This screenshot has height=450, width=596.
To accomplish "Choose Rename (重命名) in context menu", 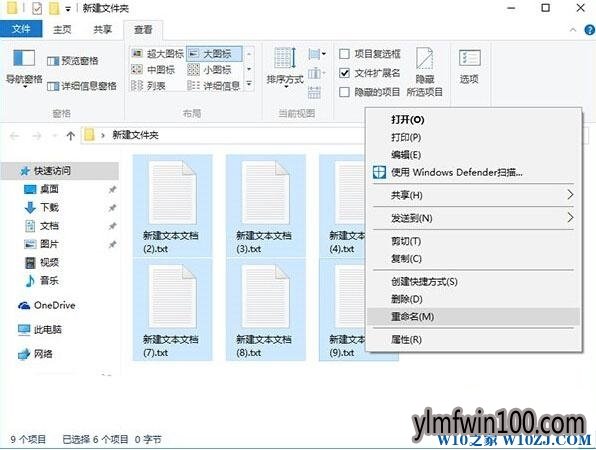I will tap(473, 317).
